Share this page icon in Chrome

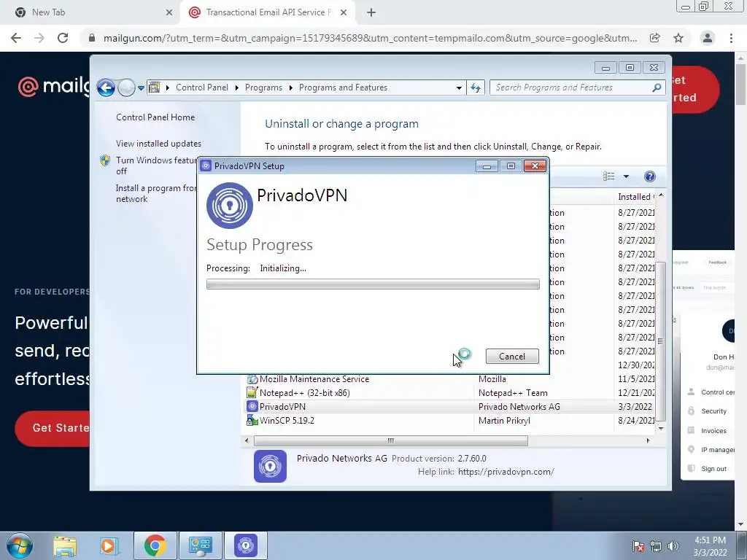655,38
